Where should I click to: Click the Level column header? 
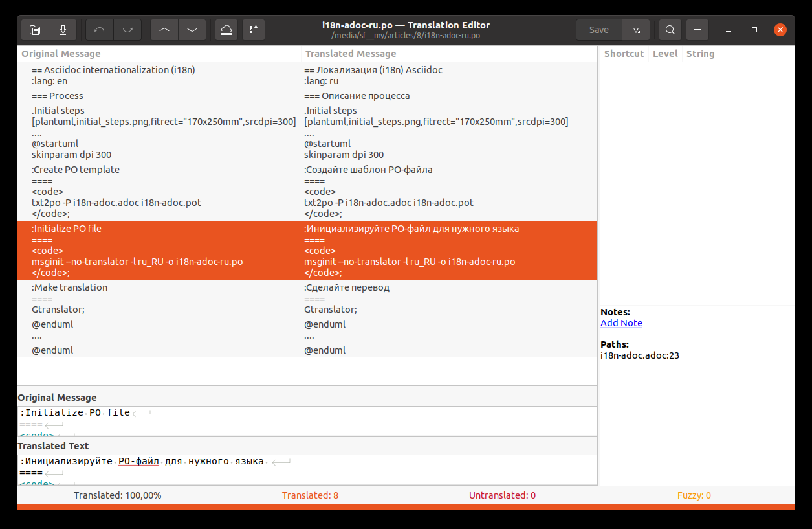tap(665, 54)
